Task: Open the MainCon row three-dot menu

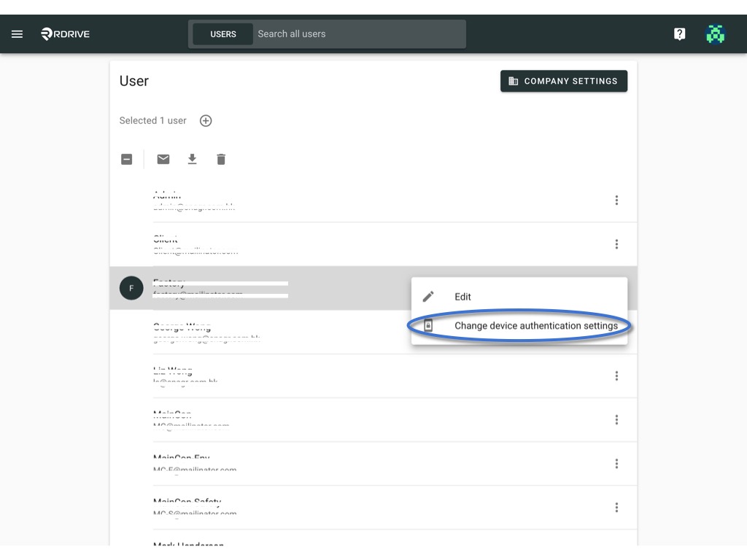Action: (x=616, y=419)
